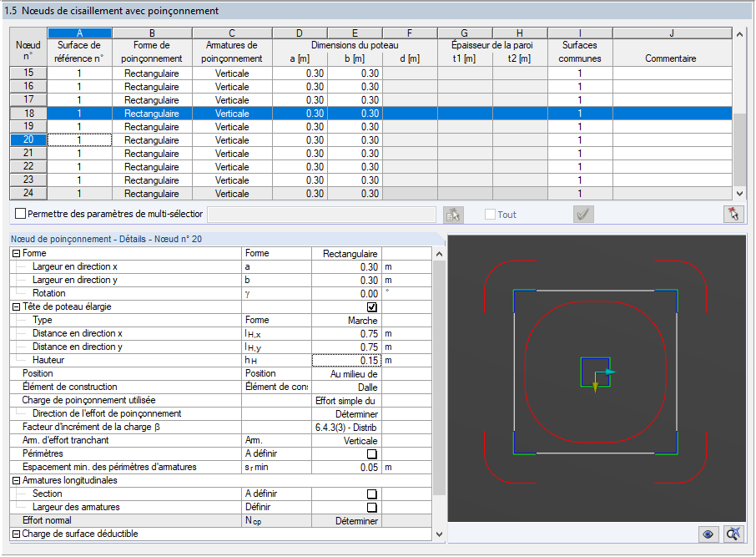Click Verticale cell in node 22 row
756x557 pixels.
[x=232, y=167]
